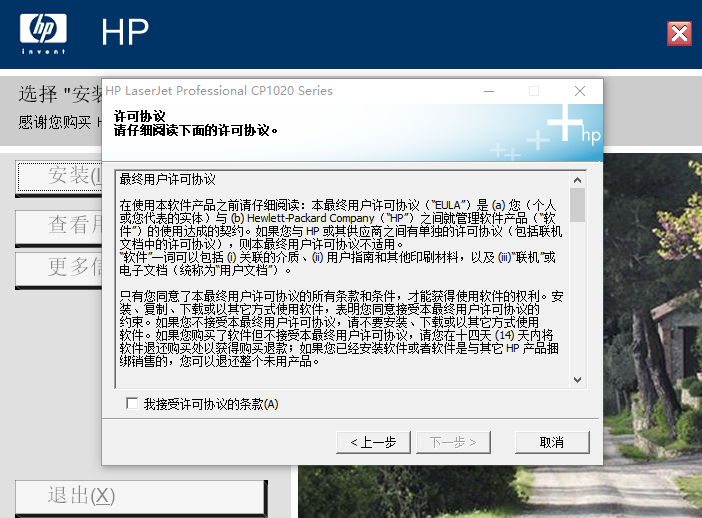The width and height of the screenshot is (702, 518).
Task: Click the license text scrollbar thumb
Action: tap(578, 205)
